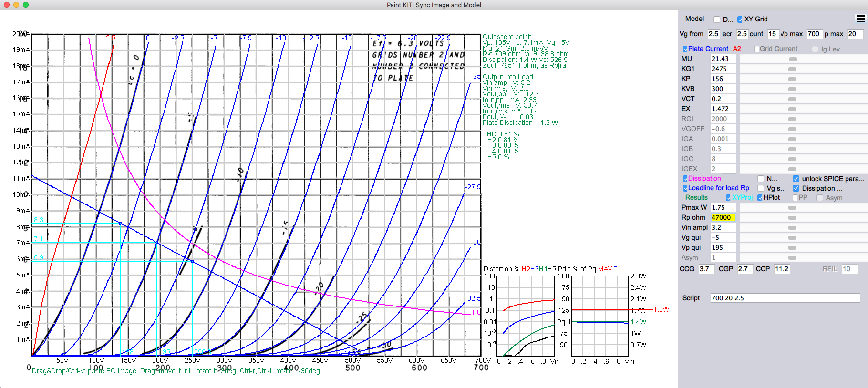Enable the Grid Current checkbox

coord(757,49)
